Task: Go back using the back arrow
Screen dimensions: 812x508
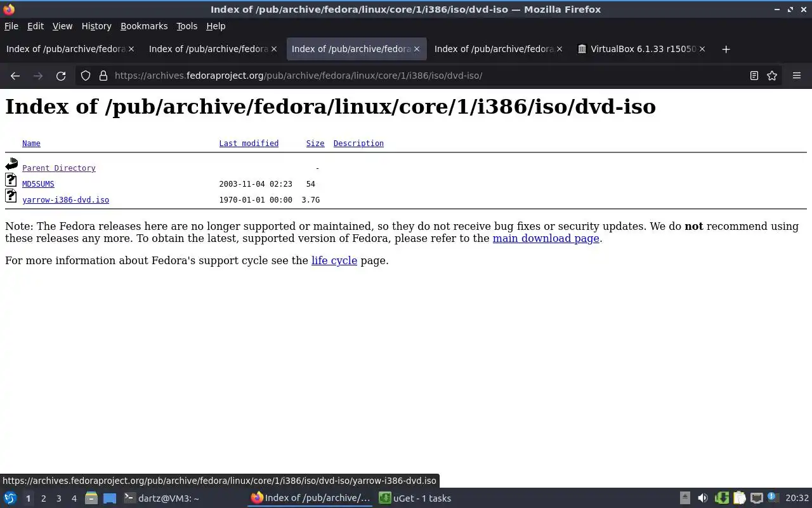Action: 15,76
